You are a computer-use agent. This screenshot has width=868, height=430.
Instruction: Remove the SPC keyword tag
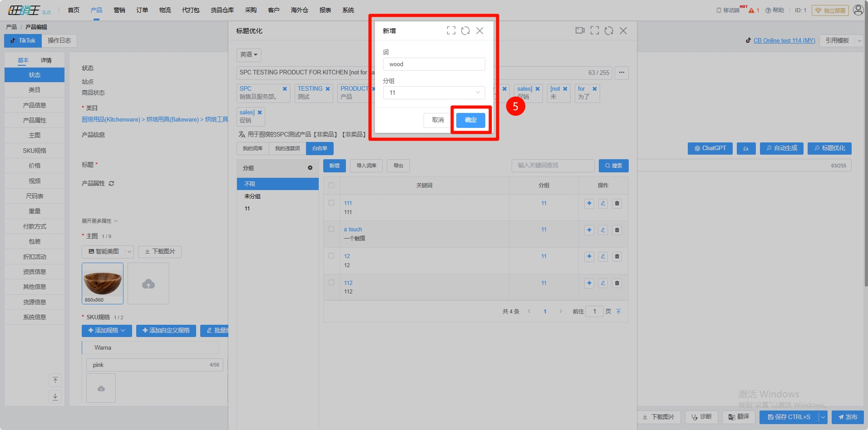point(285,89)
